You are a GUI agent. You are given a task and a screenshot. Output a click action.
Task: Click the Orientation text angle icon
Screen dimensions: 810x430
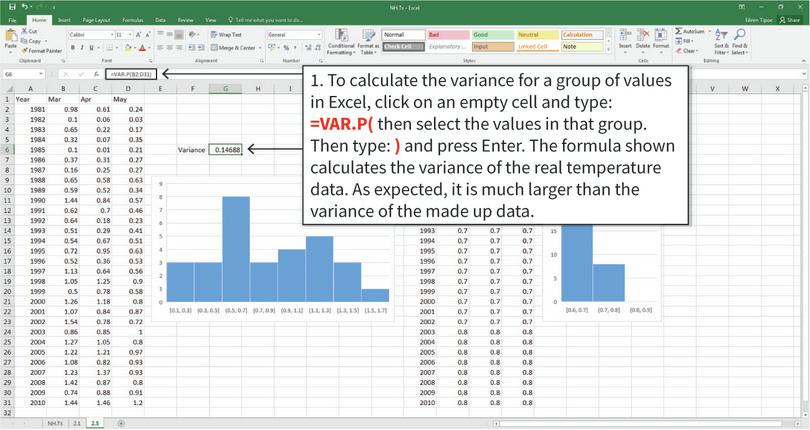[x=192, y=35]
